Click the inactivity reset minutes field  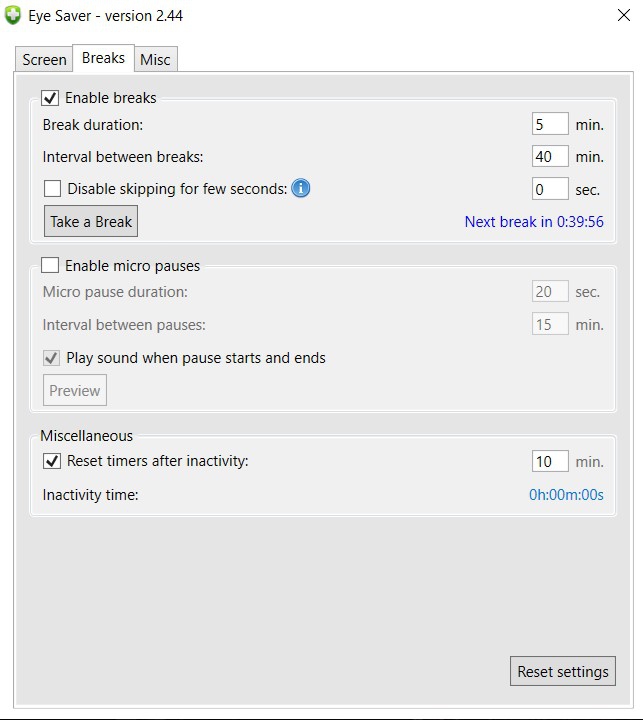(550, 462)
